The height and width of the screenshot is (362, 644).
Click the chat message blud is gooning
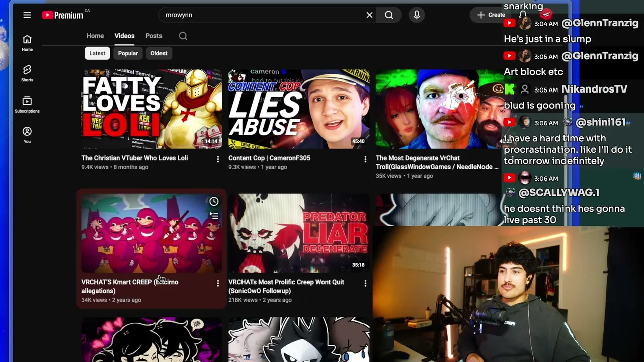[x=539, y=105]
